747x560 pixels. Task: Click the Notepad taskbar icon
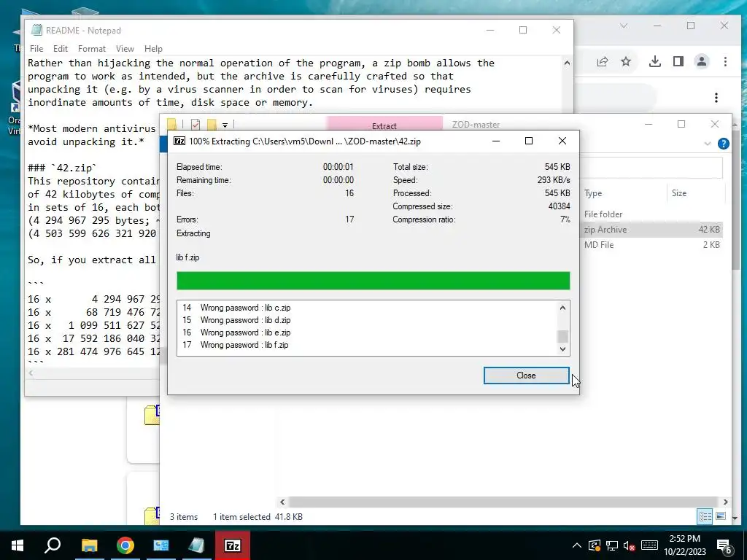click(196, 545)
